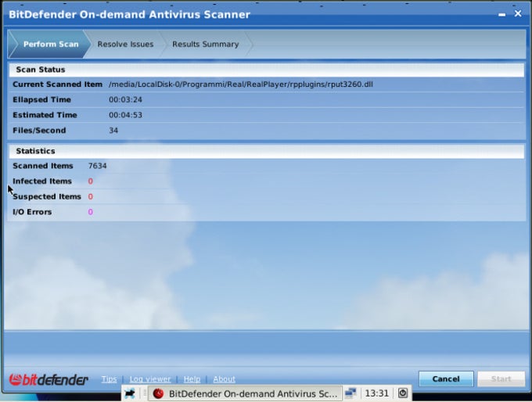The image size is (532, 402).
Task: Click the Ellapsed Time label
Action: [x=41, y=99]
